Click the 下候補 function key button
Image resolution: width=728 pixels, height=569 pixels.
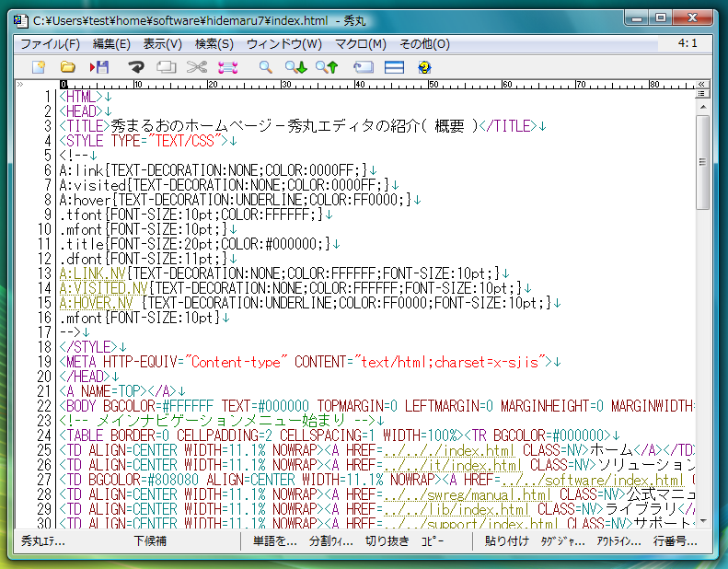point(150,541)
